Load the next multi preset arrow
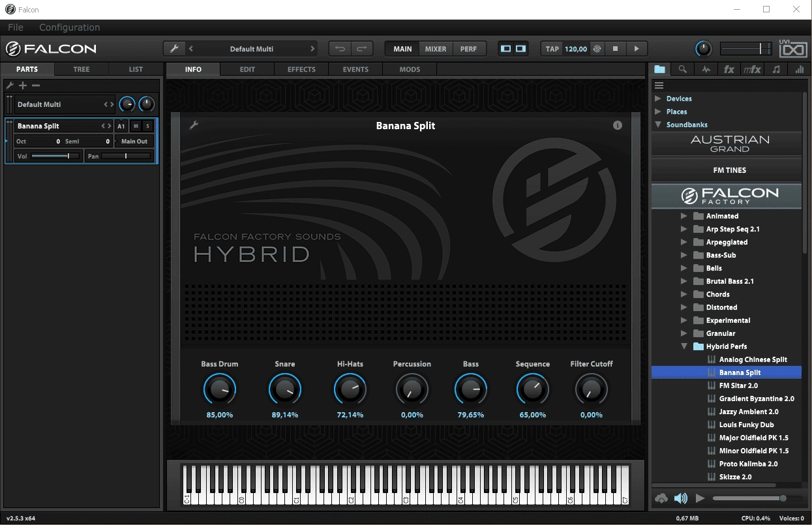The width and height of the screenshot is (812, 525). (x=312, y=49)
